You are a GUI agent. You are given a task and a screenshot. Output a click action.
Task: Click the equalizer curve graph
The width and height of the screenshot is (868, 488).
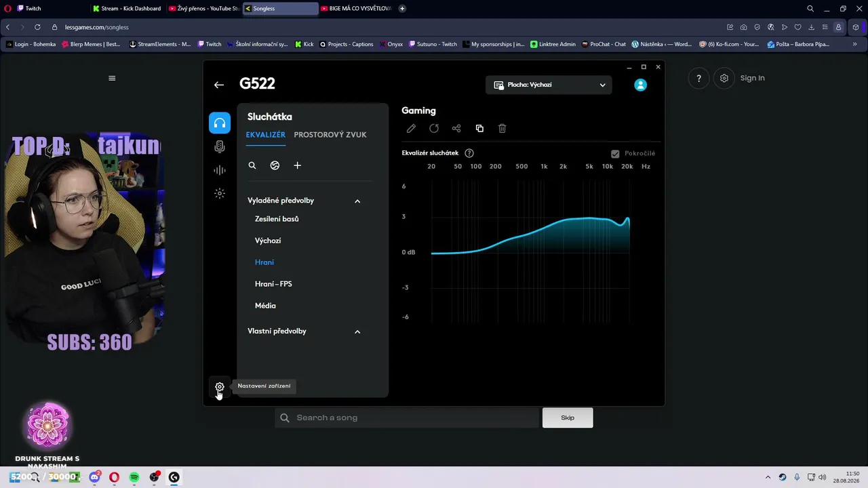point(530,252)
